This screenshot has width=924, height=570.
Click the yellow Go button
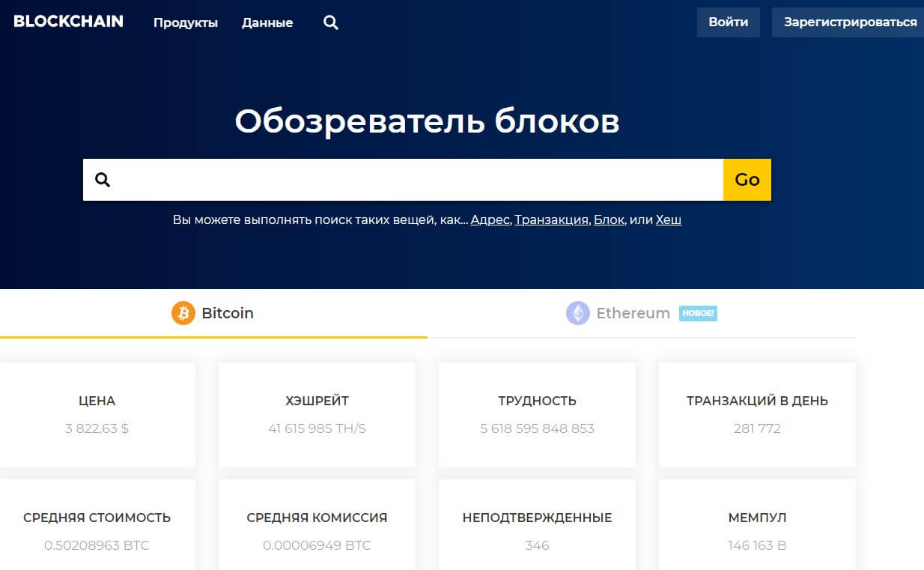pos(747,180)
